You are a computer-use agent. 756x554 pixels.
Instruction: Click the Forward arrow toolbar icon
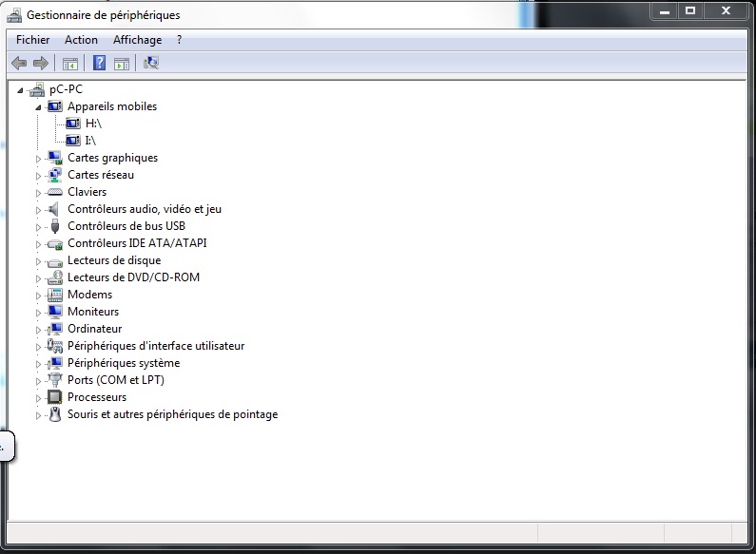41,63
